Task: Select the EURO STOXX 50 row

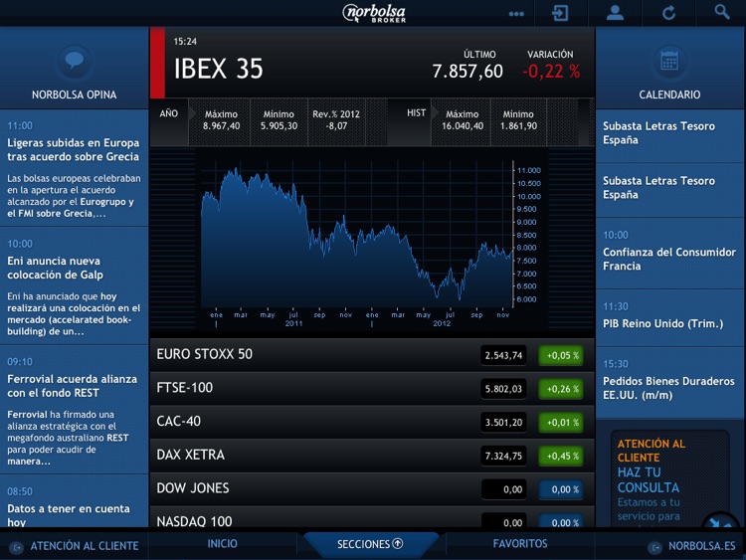Action: tap(372, 355)
